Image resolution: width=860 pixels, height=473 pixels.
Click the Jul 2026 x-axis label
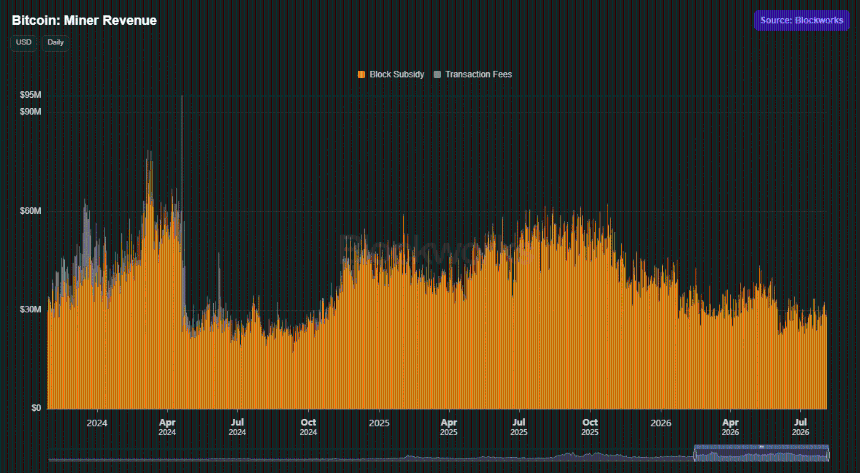point(801,427)
